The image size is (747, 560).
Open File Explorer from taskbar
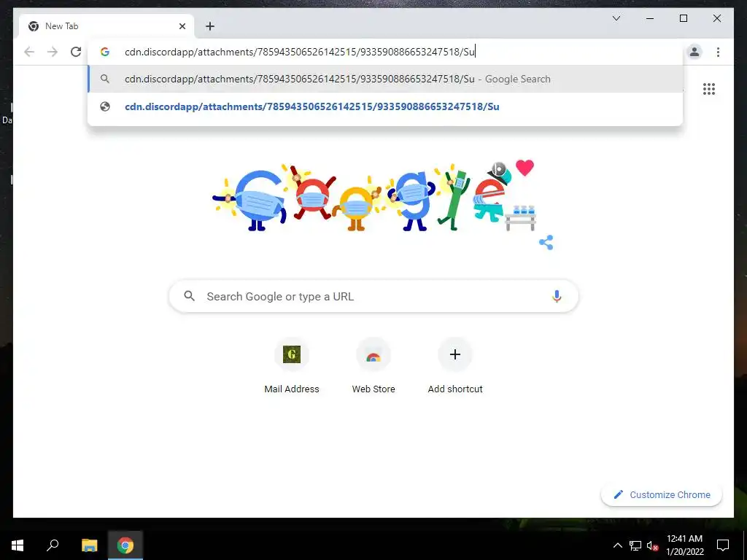pos(89,545)
